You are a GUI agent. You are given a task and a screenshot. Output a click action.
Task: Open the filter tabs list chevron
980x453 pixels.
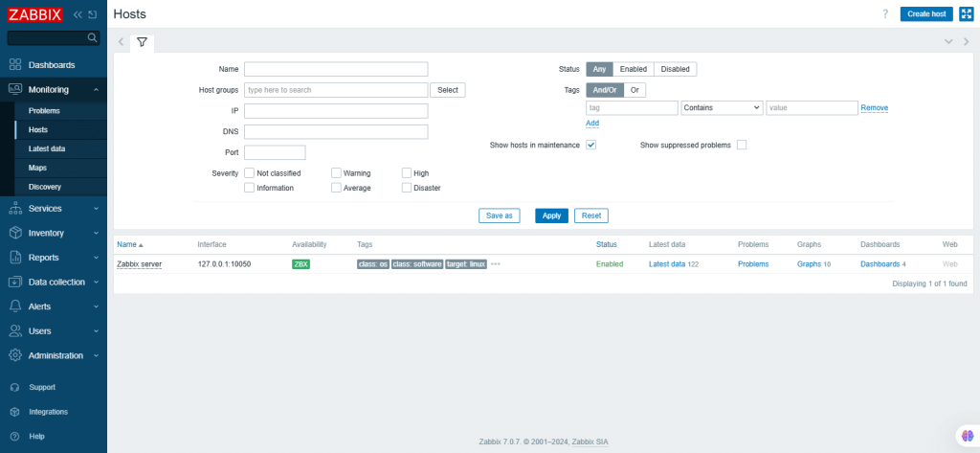[x=948, y=42]
